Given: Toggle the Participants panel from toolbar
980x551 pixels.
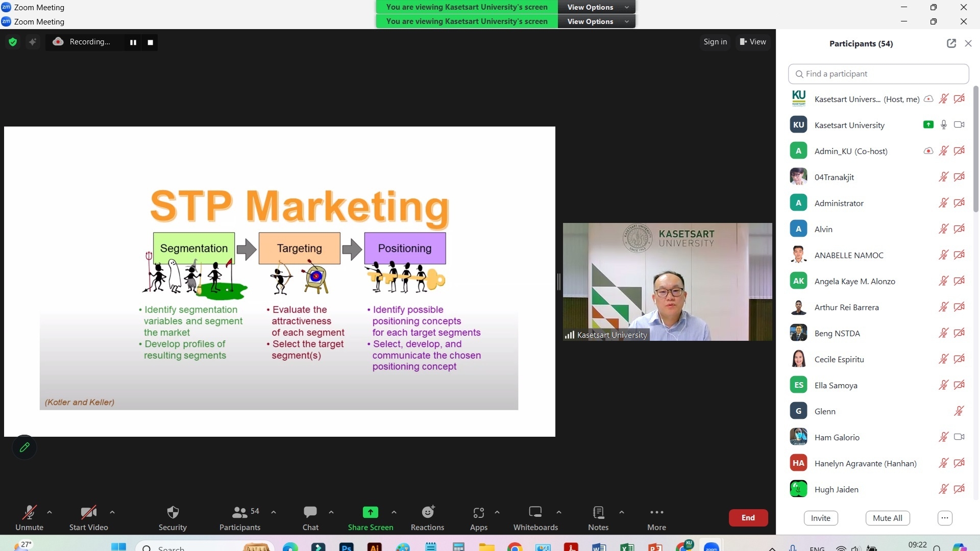Looking at the screenshot, I should (x=240, y=518).
